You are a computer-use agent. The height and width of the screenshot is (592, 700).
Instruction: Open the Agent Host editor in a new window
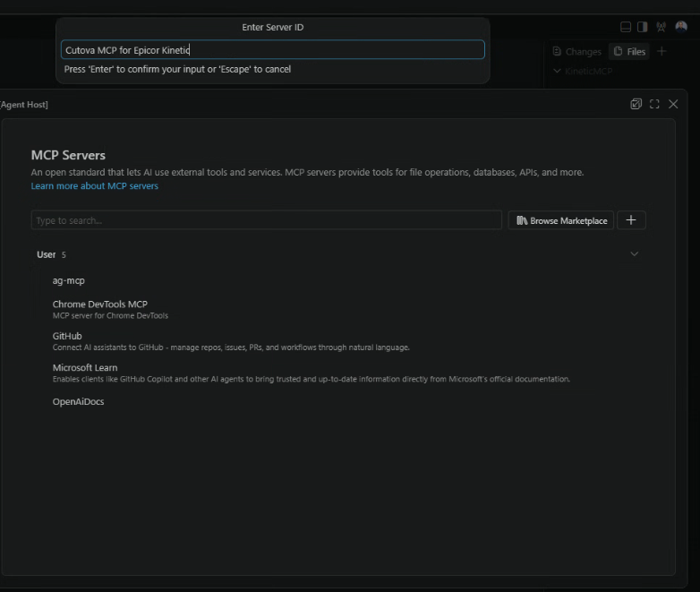[x=636, y=104]
